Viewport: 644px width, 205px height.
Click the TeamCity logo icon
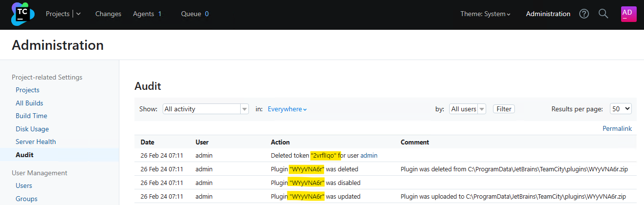(x=23, y=14)
